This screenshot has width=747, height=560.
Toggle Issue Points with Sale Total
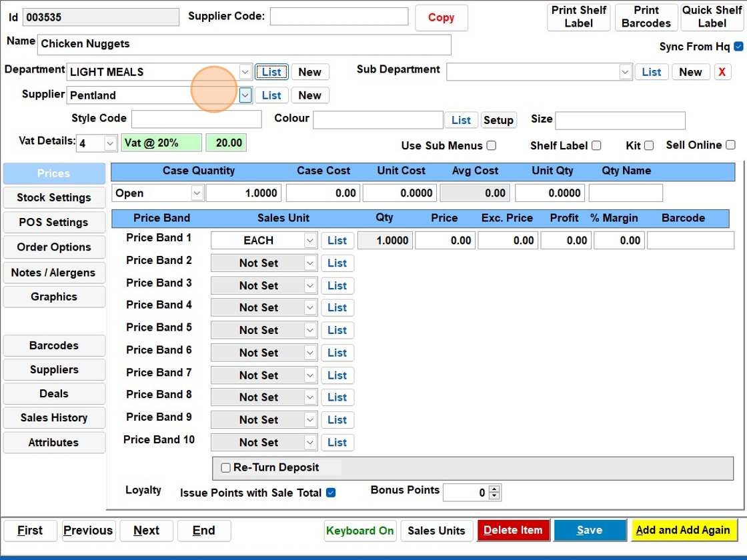click(x=331, y=493)
